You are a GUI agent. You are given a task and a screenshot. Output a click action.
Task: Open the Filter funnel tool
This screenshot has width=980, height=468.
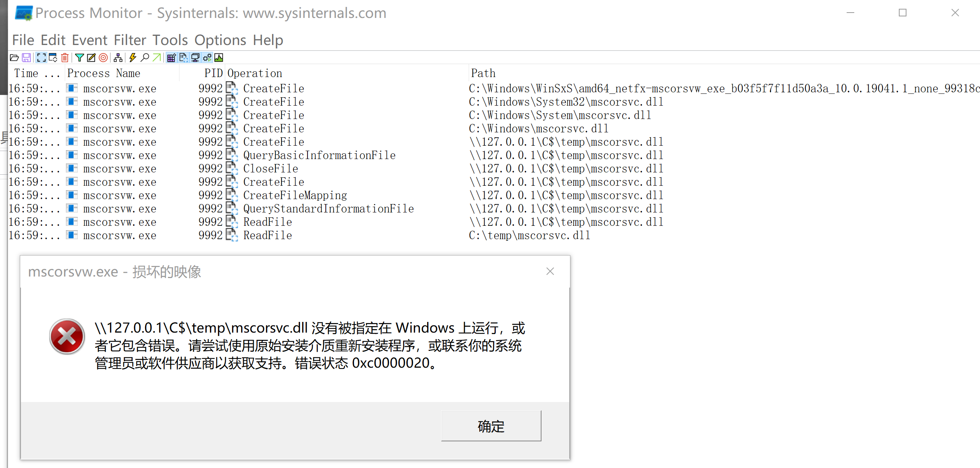[x=79, y=58]
